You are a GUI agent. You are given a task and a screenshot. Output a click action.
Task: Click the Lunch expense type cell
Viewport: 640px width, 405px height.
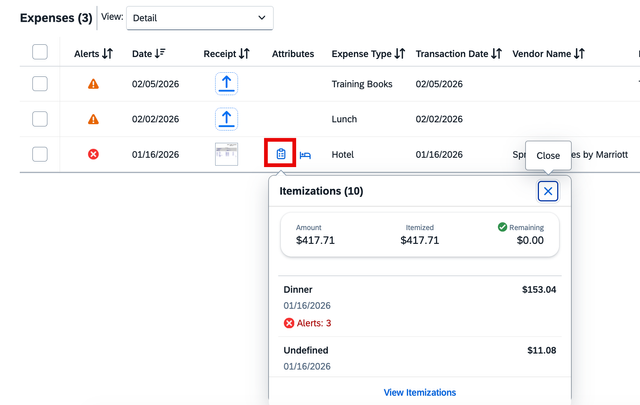[x=344, y=119]
